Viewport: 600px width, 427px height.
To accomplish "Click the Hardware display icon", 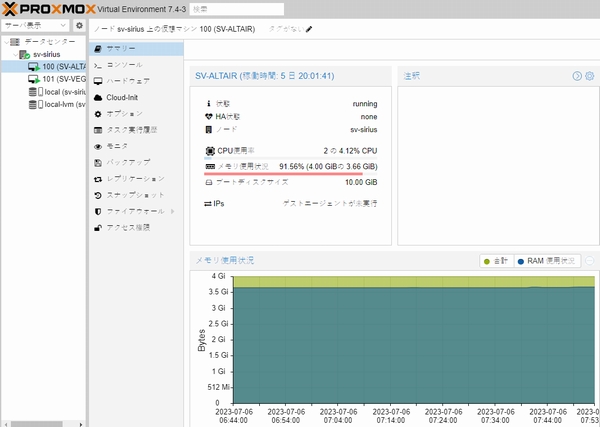I will [x=98, y=81].
